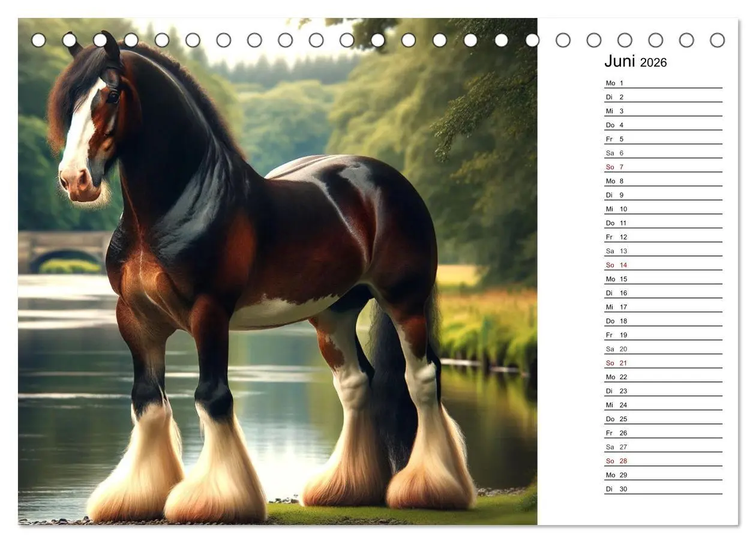
Task: Select the row 'Di 23'
Action: pos(663,391)
